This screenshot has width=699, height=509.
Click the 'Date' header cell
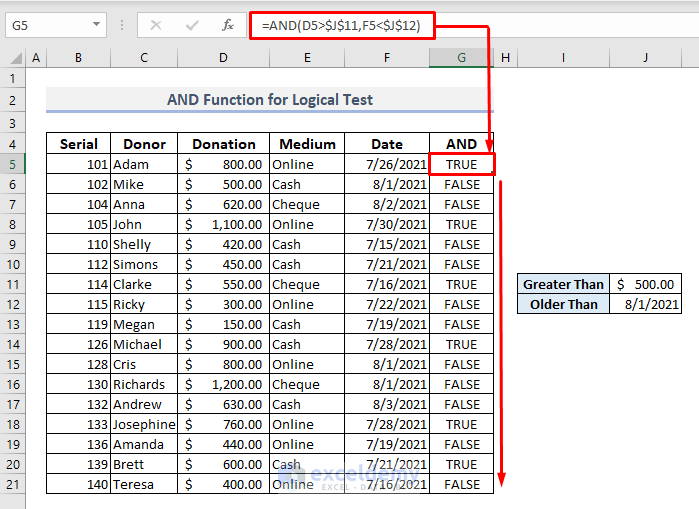[387, 144]
